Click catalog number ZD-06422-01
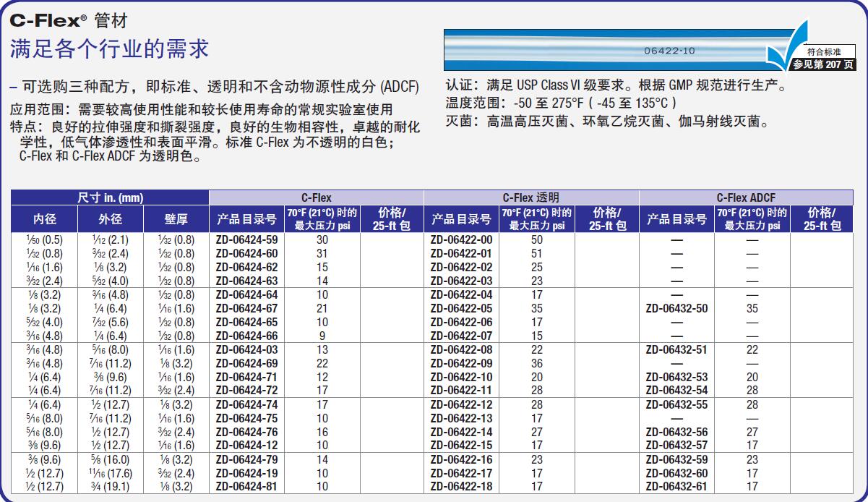 461,253
